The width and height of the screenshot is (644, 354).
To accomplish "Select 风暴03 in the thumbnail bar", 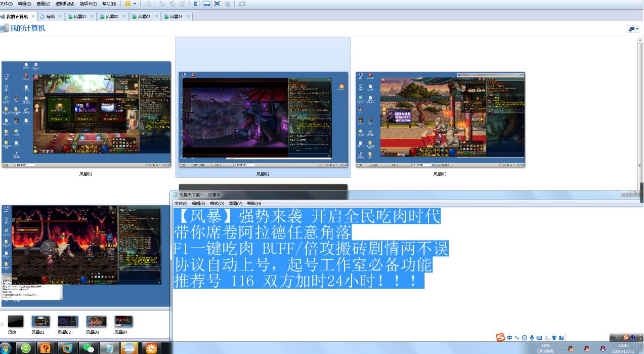I will click(x=95, y=321).
